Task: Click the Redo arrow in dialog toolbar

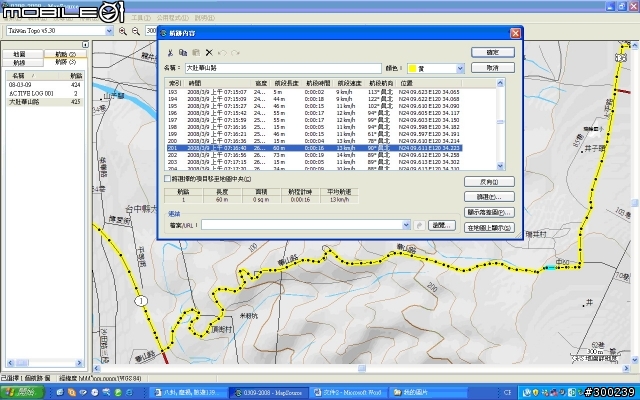Action: click(x=236, y=51)
